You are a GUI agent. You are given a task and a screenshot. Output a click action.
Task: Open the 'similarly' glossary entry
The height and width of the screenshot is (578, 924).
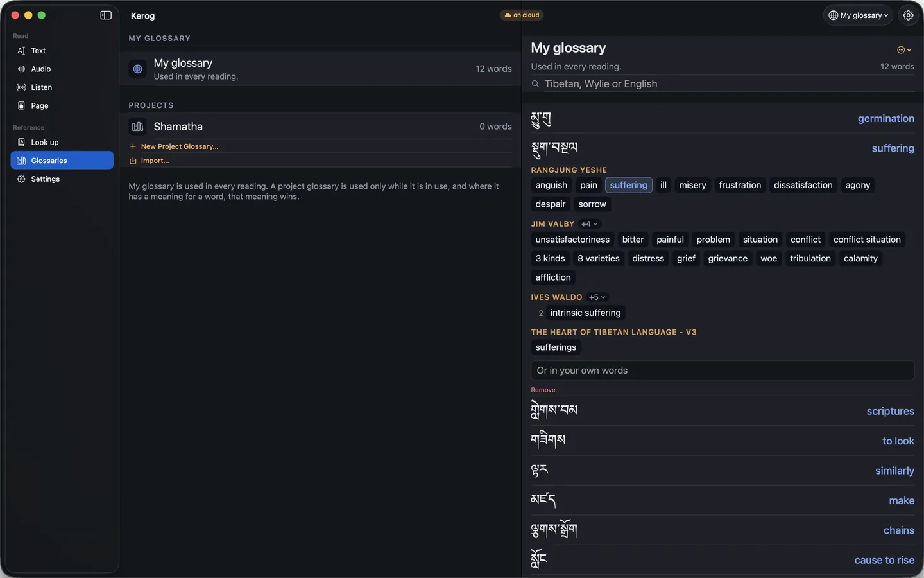point(723,471)
